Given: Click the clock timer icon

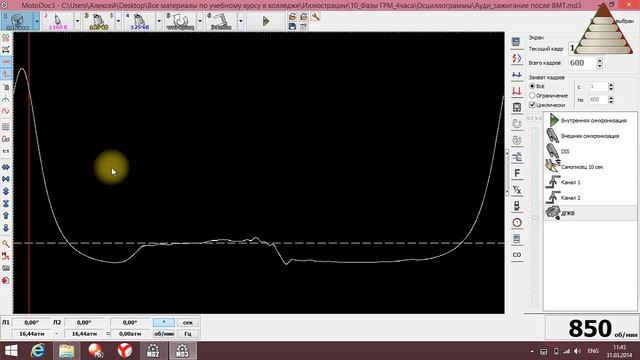Looking at the screenshot, I should tap(517, 222).
